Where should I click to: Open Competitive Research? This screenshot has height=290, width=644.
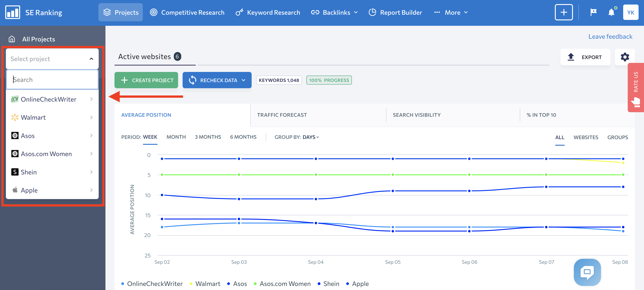(x=187, y=12)
